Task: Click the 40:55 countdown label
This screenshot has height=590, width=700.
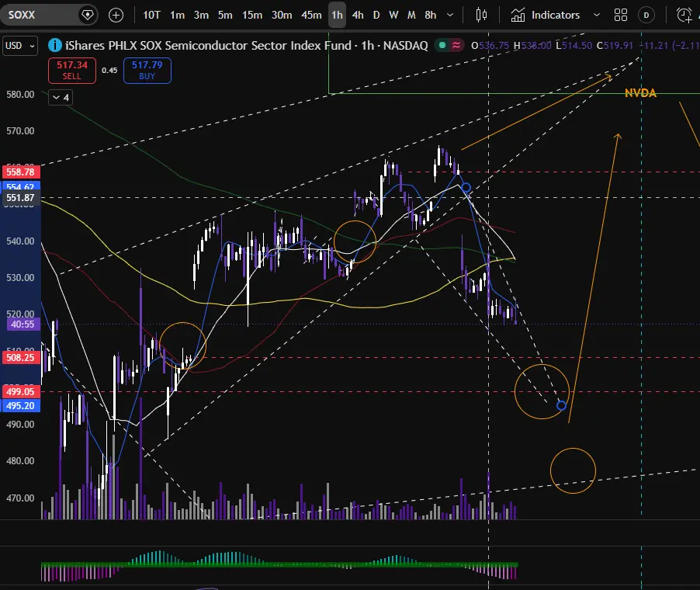Action: [x=23, y=324]
